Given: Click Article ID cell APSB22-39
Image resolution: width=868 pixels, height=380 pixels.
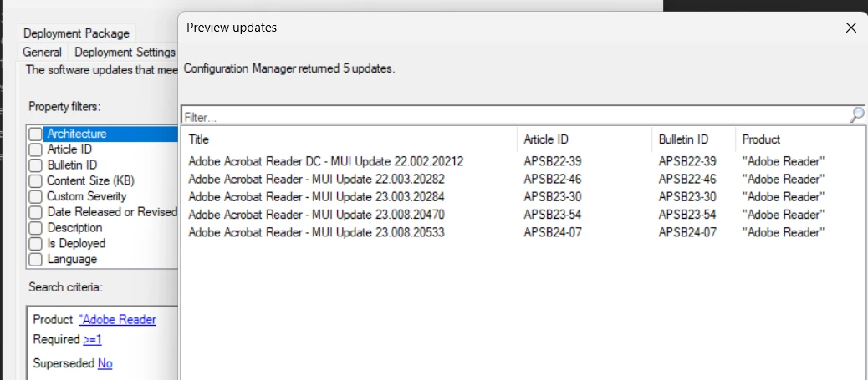Looking at the screenshot, I should point(553,161).
